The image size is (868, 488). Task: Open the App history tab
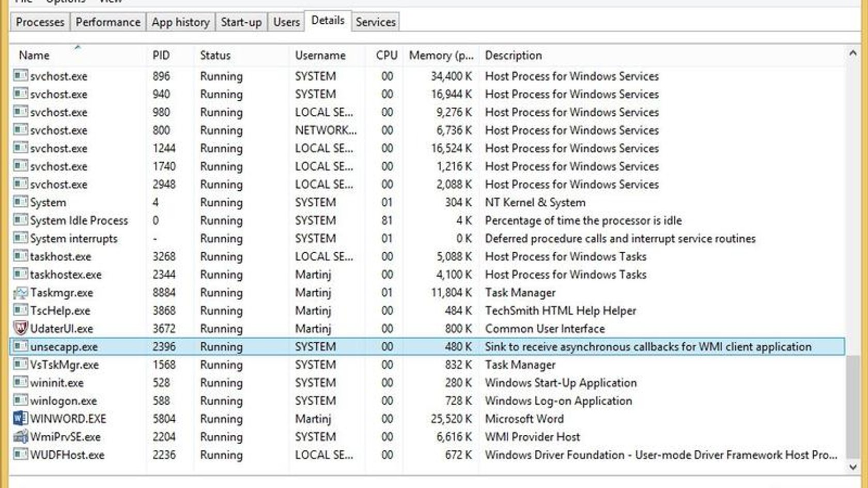pos(180,22)
